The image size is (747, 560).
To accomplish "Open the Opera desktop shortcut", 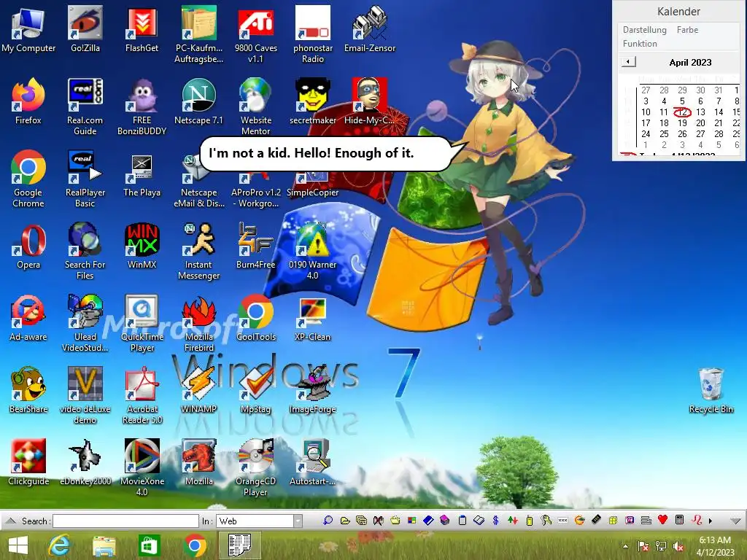I will (x=28, y=246).
